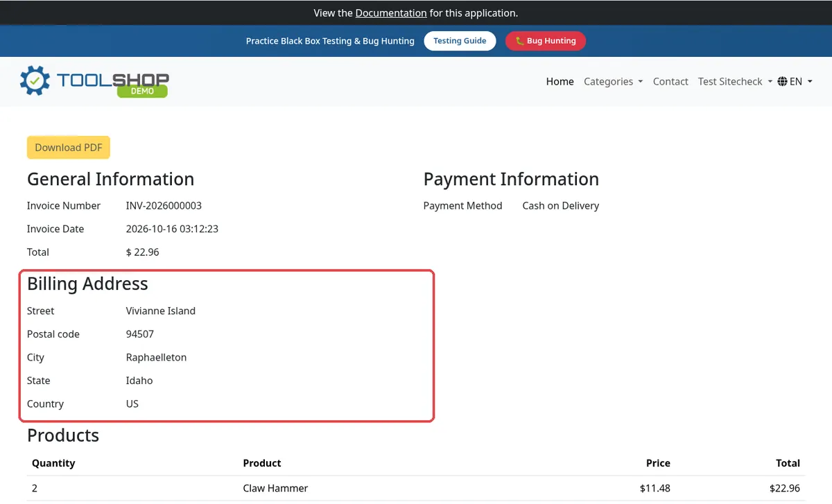Click the DEMO badge under logo

pyautogui.click(x=142, y=91)
